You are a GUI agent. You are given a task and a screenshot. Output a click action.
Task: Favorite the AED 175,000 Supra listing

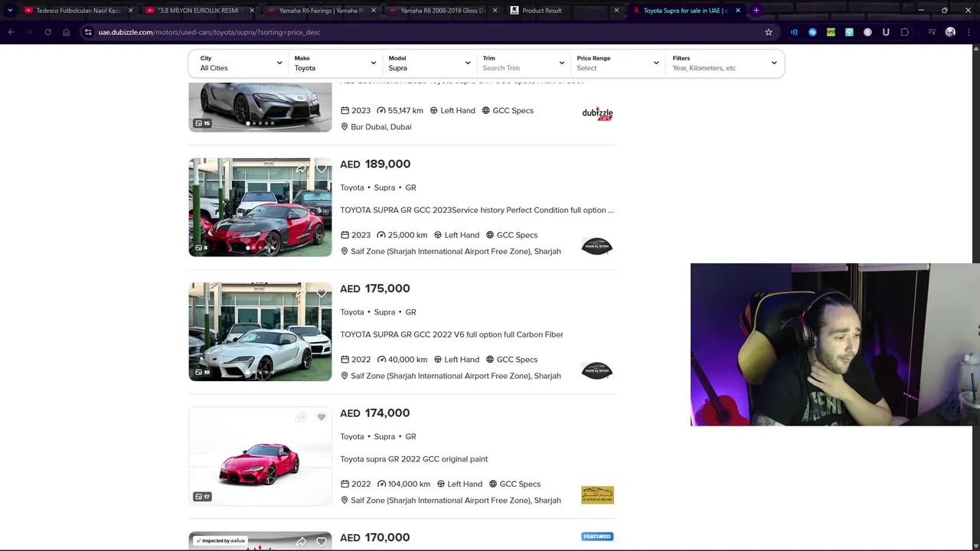(x=322, y=293)
